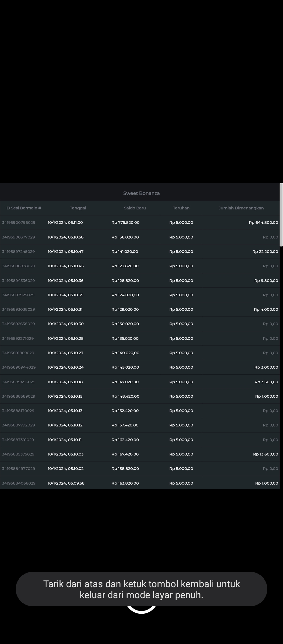The height and width of the screenshot is (644, 283).
Task: Click the Rp 22.200,00 winning amount
Action: (265, 252)
